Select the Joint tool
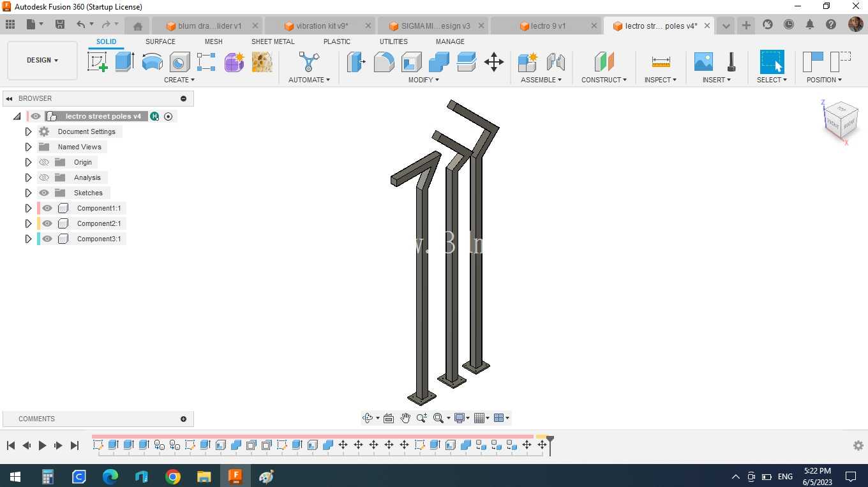This screenshot has width=868, height=487. (x=555, y=62)
